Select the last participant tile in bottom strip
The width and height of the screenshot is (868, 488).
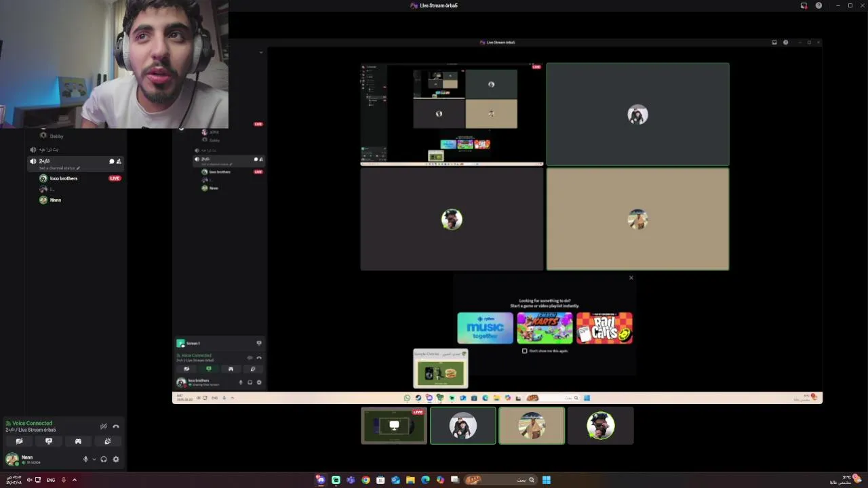click(x=600, y=426)
